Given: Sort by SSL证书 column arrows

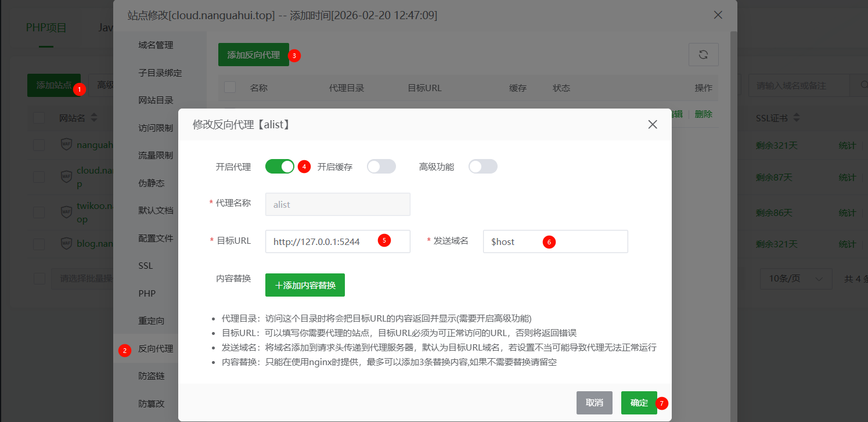Looking at the screenshot, I should (x=797, y=118).
